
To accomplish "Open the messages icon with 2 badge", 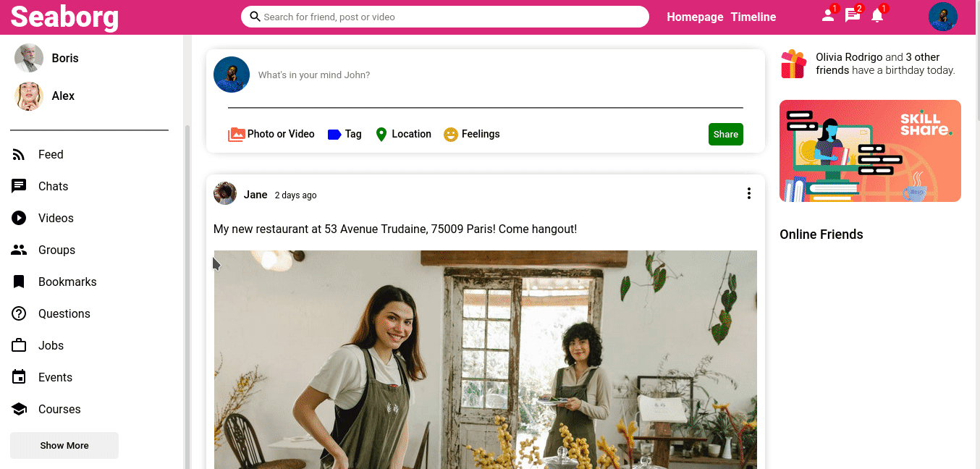I will [x=853, y=16].
